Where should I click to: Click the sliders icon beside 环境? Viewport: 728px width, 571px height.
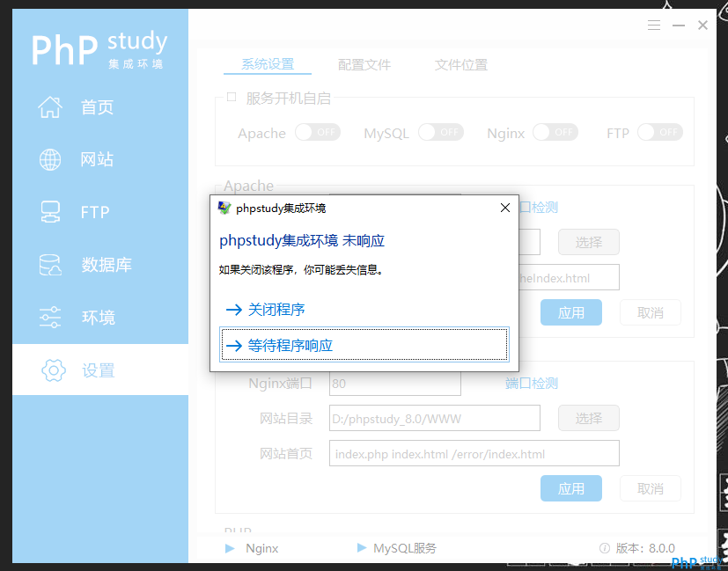tap(50, 318)
